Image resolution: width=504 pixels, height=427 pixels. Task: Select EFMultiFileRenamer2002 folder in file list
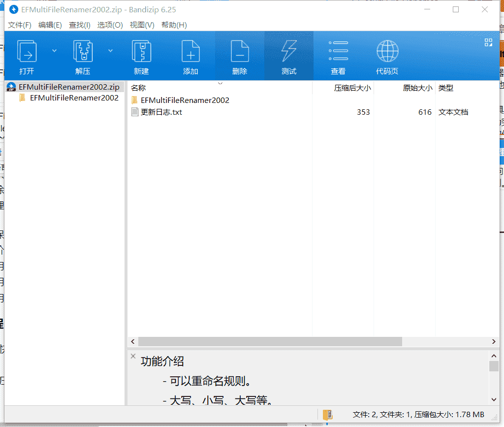click(185, 100)
